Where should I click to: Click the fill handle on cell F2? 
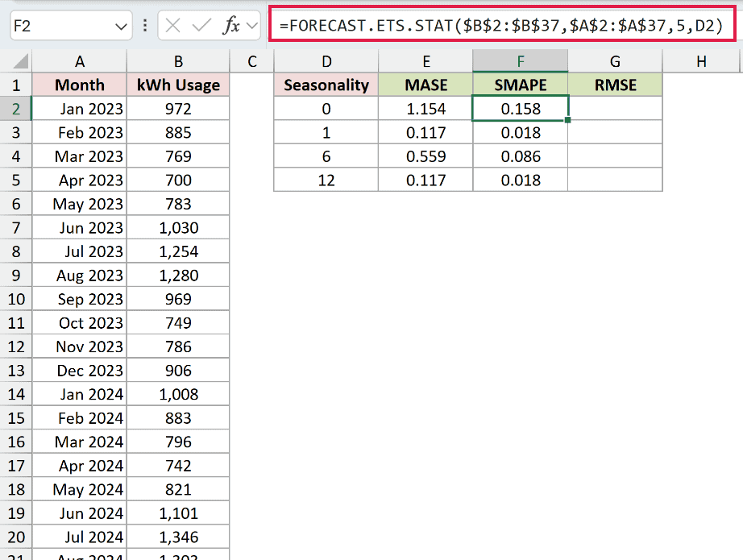pos(567,120)
